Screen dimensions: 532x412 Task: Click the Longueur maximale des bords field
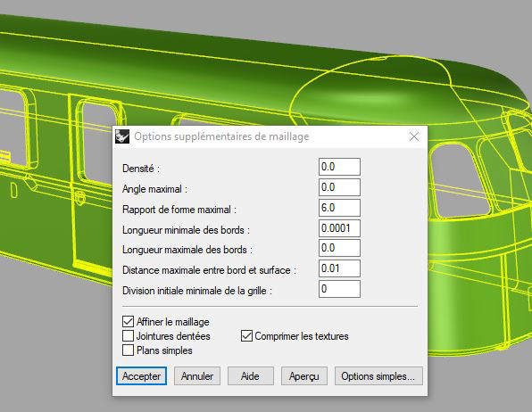pyautogui.click(x=339, y=248)
